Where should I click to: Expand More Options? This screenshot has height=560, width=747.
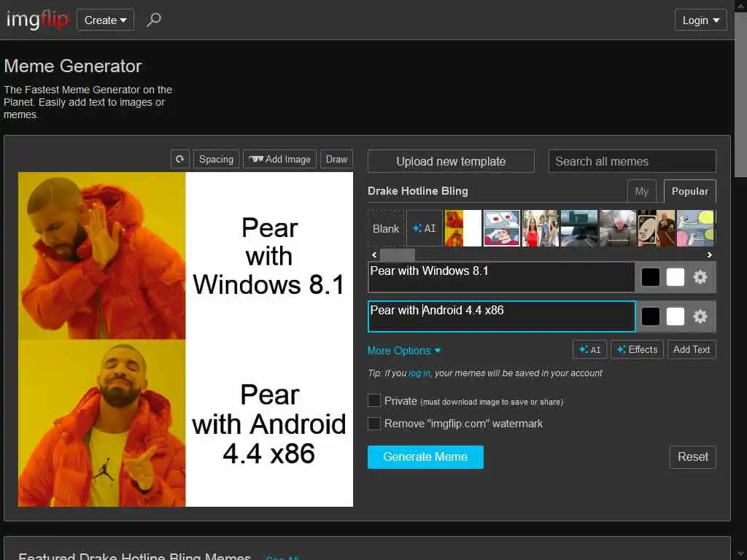coord(404,351)
